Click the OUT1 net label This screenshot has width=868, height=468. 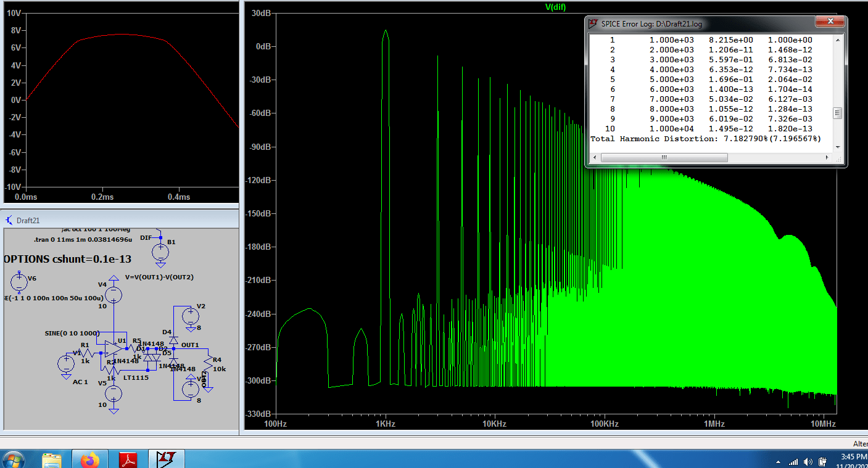190,345
